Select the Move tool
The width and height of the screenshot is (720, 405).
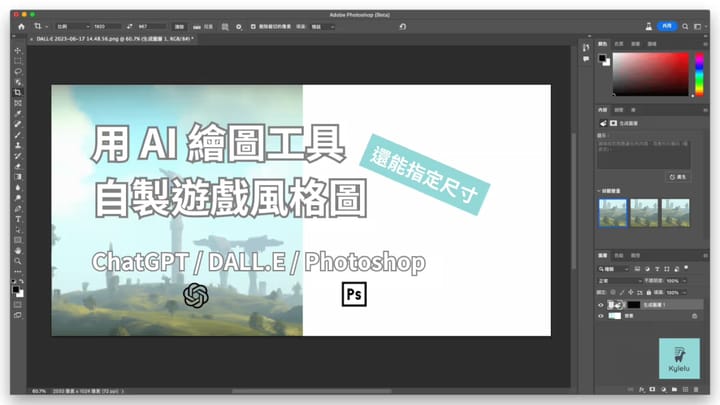tap(18, 50)
